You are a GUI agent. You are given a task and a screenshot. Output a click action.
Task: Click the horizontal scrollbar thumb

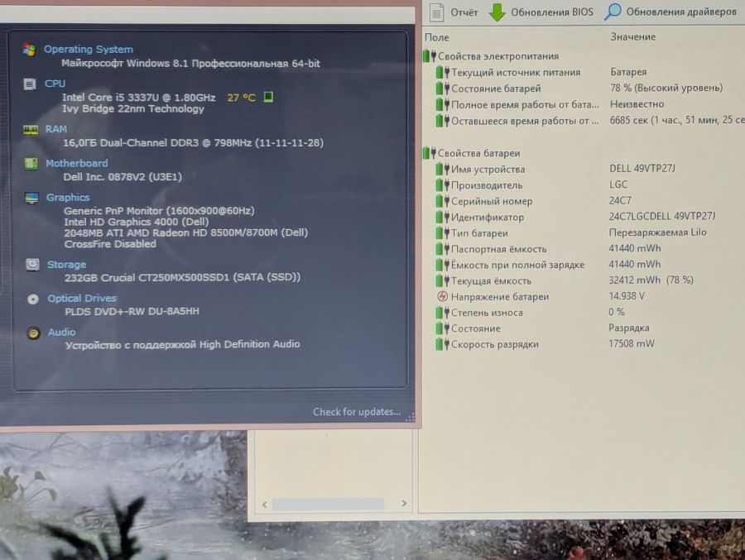(x=328, y=504)
